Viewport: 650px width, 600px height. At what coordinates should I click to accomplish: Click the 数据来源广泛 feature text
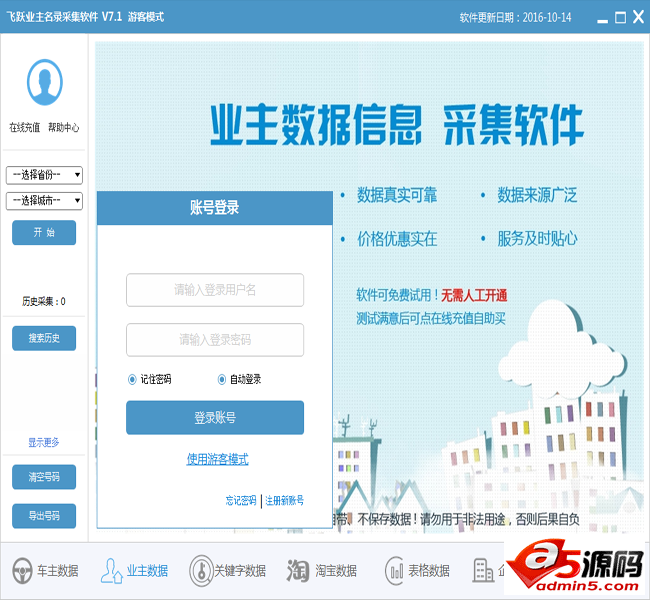pos(537,195)
